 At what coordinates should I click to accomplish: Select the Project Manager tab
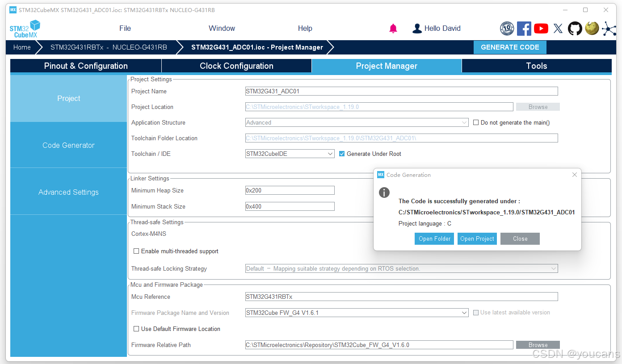(387, 66)
